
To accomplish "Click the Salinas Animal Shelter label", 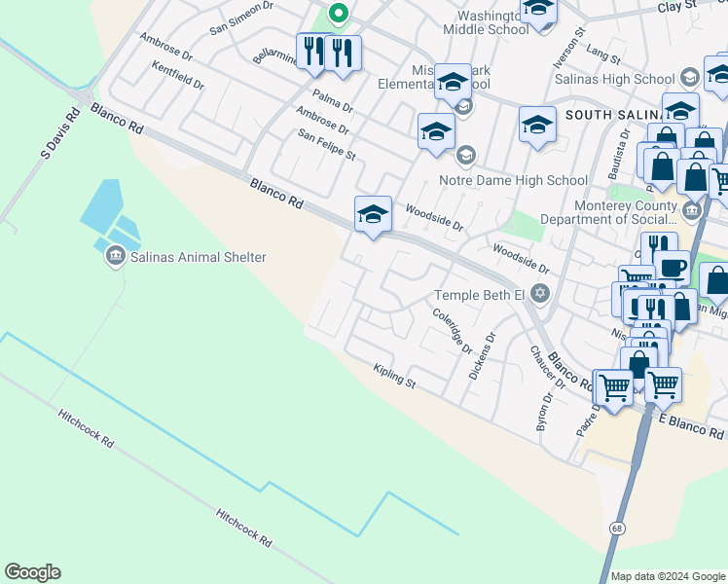I will click(x=199, y=257).
